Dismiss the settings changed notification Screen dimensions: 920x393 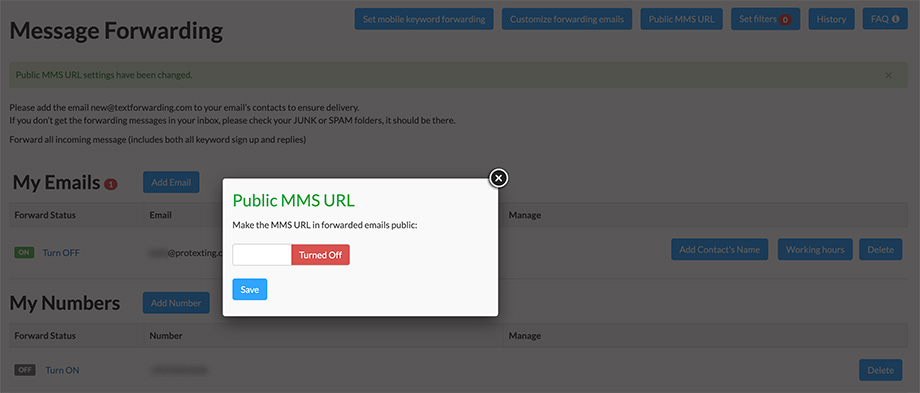click(888, 75)
